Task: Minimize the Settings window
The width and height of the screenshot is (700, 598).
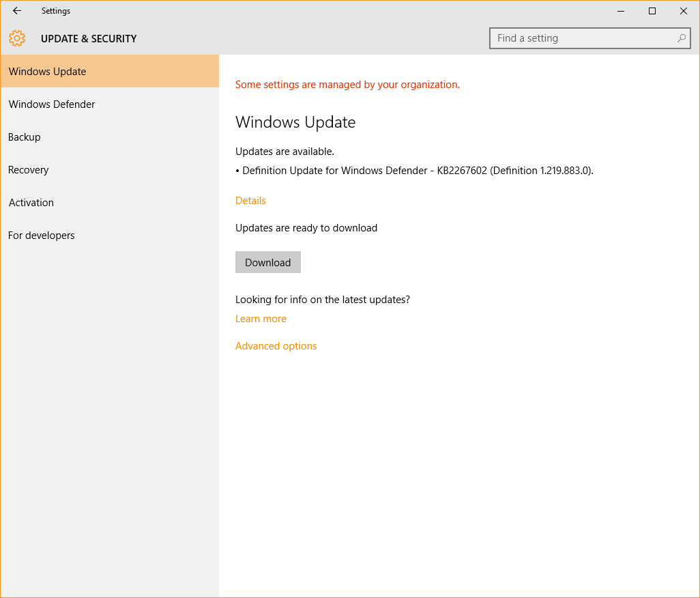Action: pos(621,11)
